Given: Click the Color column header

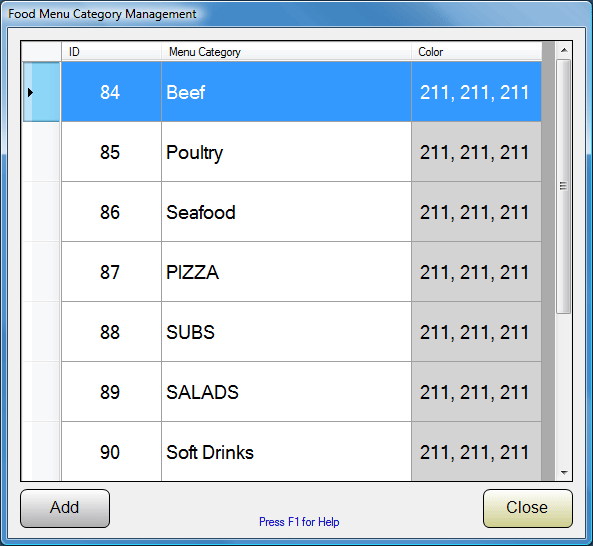Looking at the screenshot, I should (476, 51).
